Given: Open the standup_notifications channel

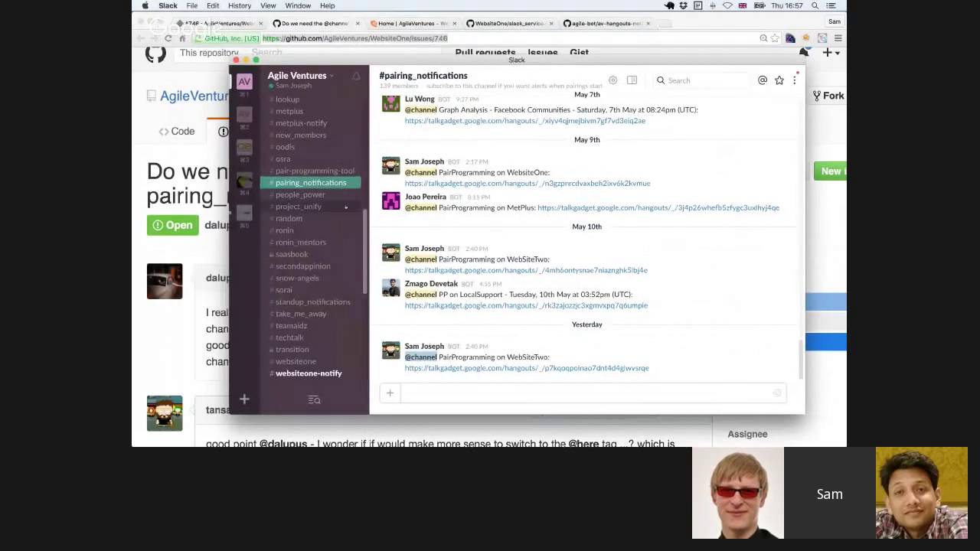Looking at the screenshot, I should click(312, 302).
